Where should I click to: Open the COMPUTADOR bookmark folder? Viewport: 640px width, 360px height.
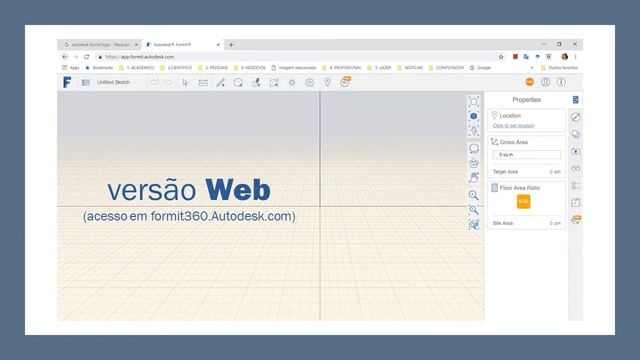point(446,68)
